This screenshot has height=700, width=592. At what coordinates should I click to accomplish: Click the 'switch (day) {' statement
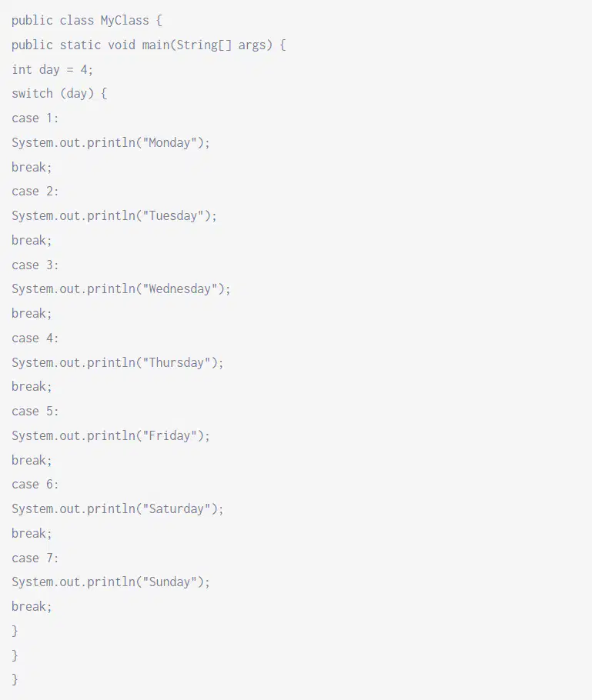click(x=59, y=94)
